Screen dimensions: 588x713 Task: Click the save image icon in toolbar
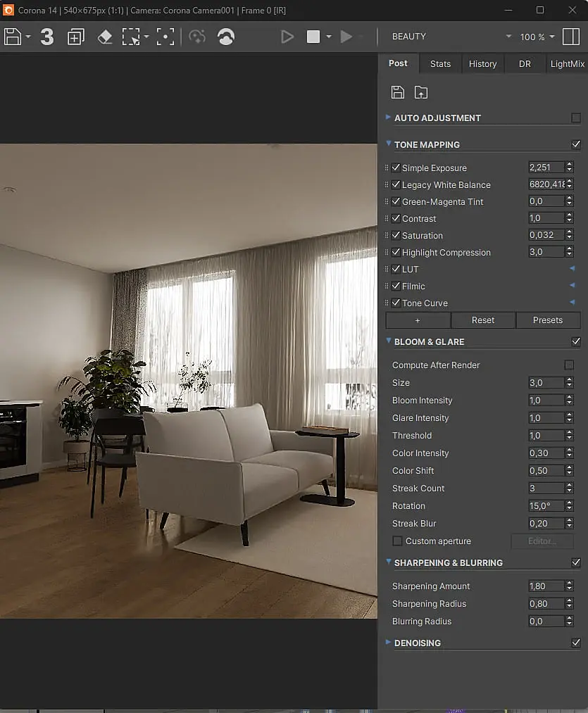click(x=13, y=37)
